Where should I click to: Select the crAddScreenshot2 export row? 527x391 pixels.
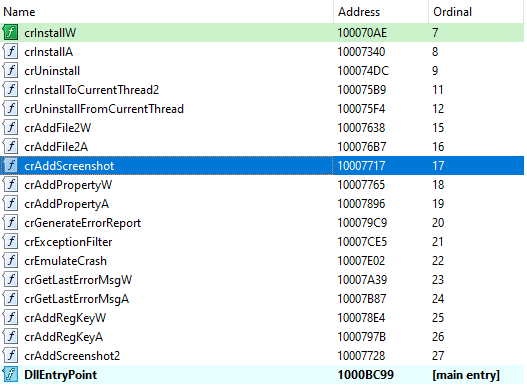[262, 356]
